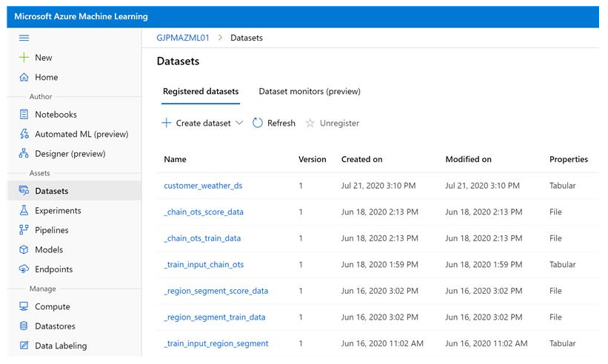608x364 pixels.
Task: Open the _train_input_region_segment dataset
Action: coord(216,343)
